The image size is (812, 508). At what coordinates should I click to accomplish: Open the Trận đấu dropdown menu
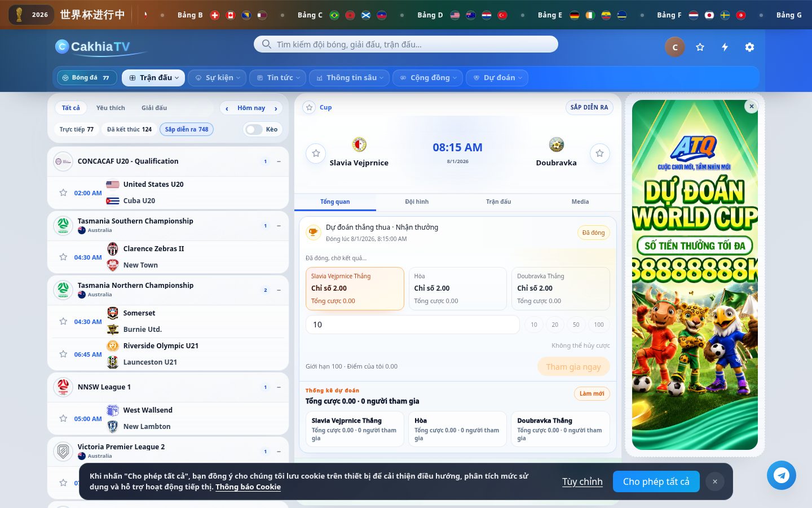pyautogui.click(x=153, y=78)
